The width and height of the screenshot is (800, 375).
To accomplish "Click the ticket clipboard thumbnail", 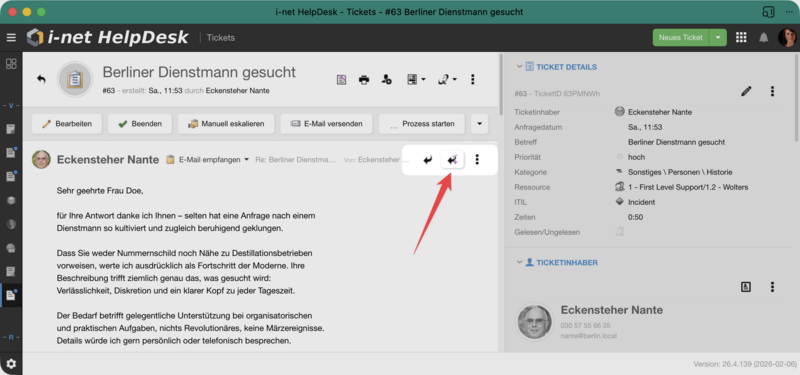I will click(74, 80).
